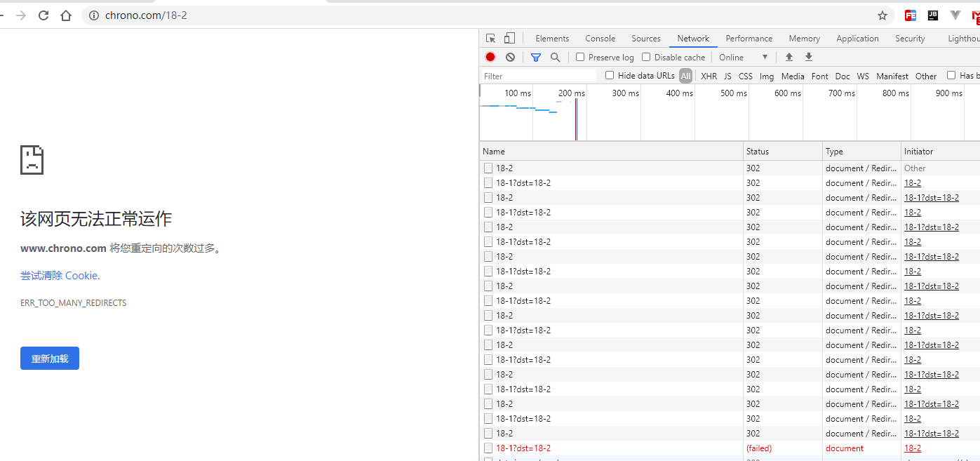Check the Disable cache option
Image resolution: width=980 pixels, height=461 pixels.
point(646,57)
